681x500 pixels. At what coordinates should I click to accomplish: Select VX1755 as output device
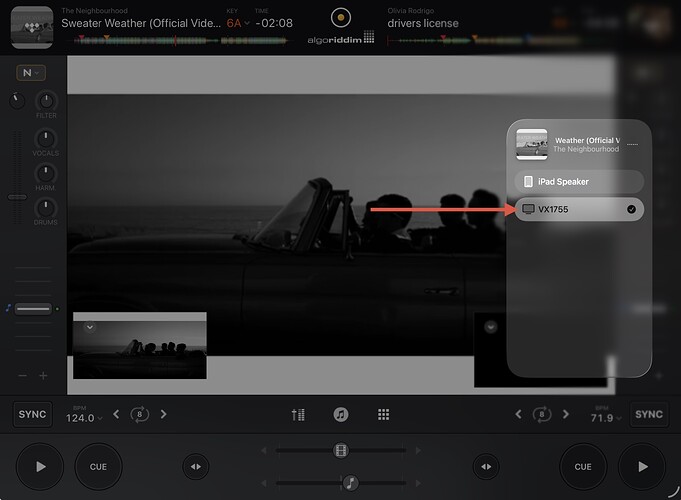click(x=578, y=209)
